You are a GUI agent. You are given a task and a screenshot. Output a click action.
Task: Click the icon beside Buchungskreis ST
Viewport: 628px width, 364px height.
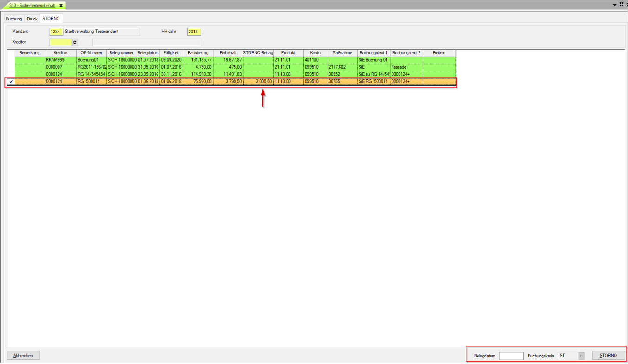581,356
